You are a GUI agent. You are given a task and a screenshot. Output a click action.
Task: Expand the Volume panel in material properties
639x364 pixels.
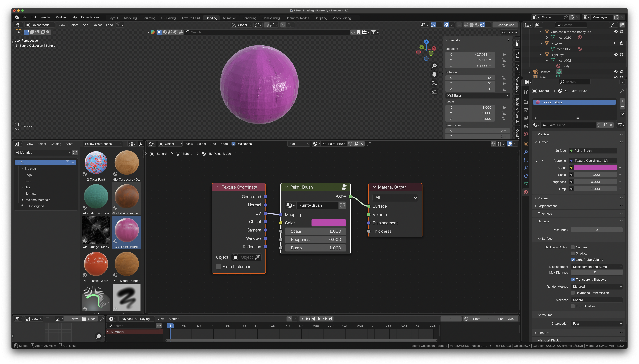coord(543,198)
